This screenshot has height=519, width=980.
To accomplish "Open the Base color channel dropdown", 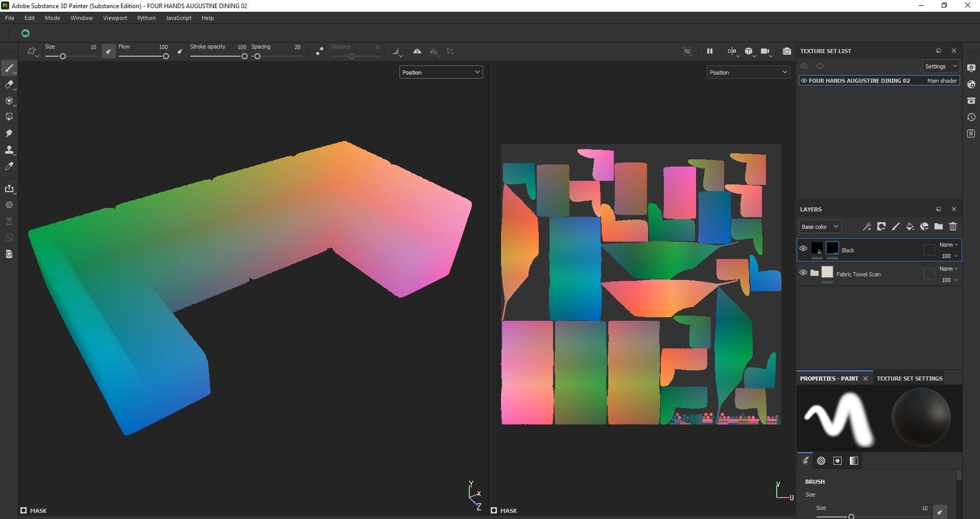I will 820,227.
